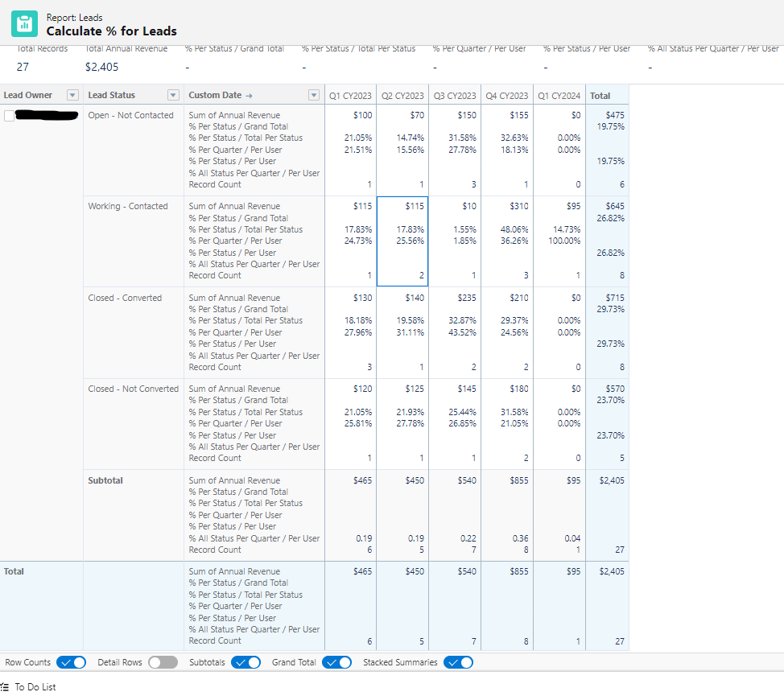This screenshot has height=696, width=784.
Task: Click the $310 revenue cell
Action: pyautogui.click(x=519, y=206)
